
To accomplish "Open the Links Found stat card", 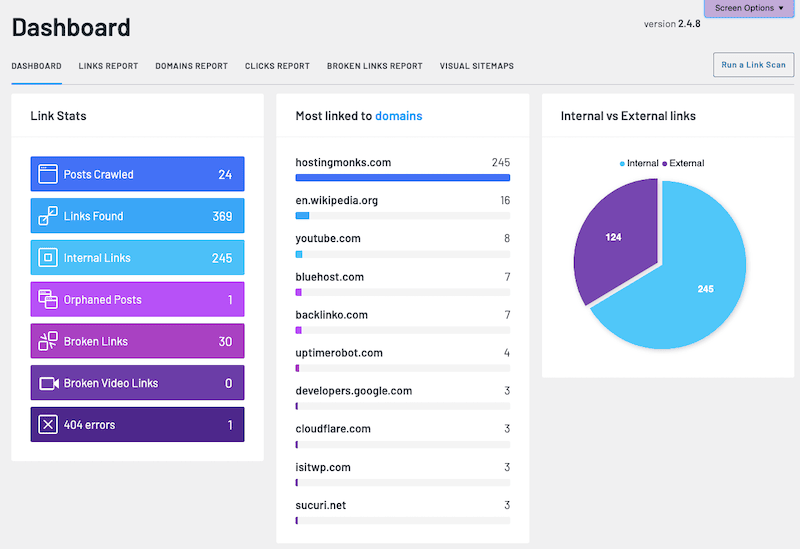I will (x=137, y=216).
